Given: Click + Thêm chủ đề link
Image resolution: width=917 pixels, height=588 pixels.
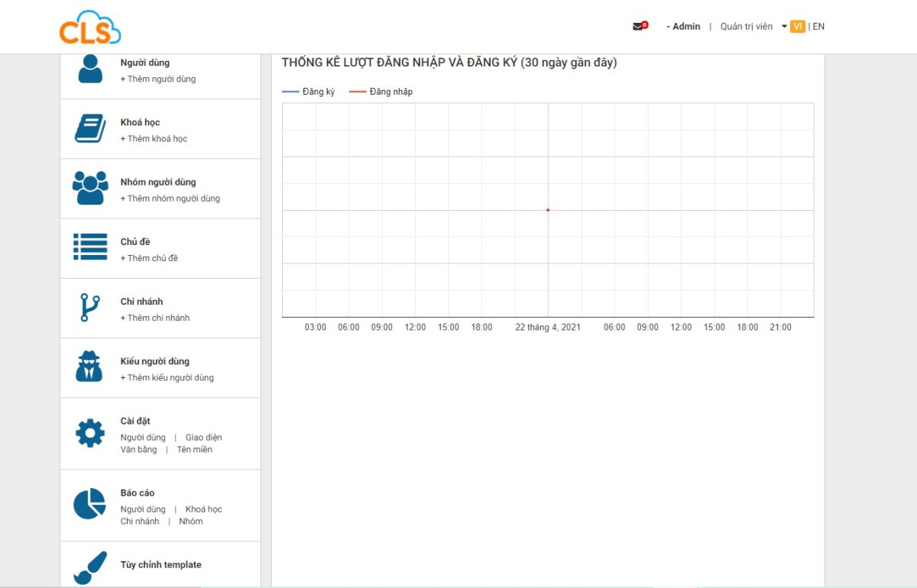Looking at the screenshot, I should point(149,257).
